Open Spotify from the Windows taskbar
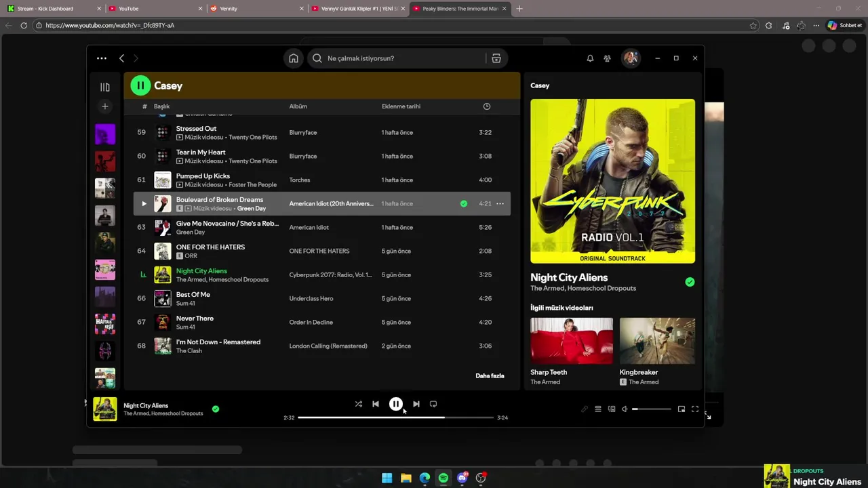868x488 pixels. pos(443,478)
